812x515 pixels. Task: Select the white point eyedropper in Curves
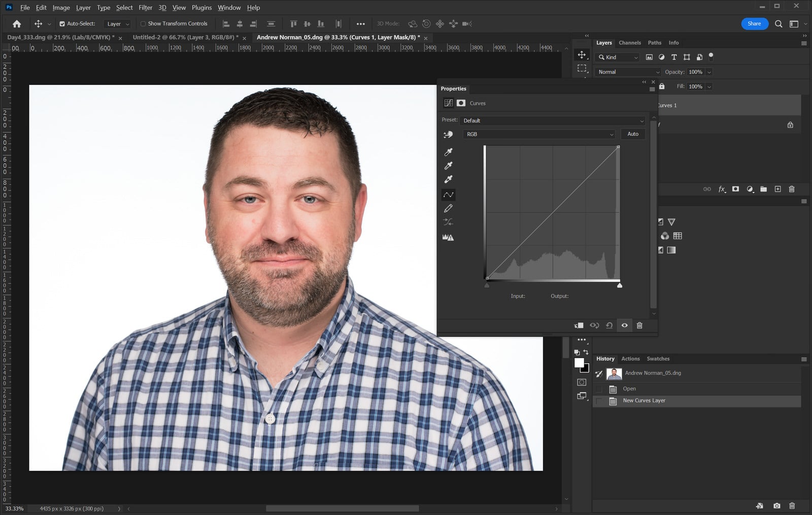448,179
